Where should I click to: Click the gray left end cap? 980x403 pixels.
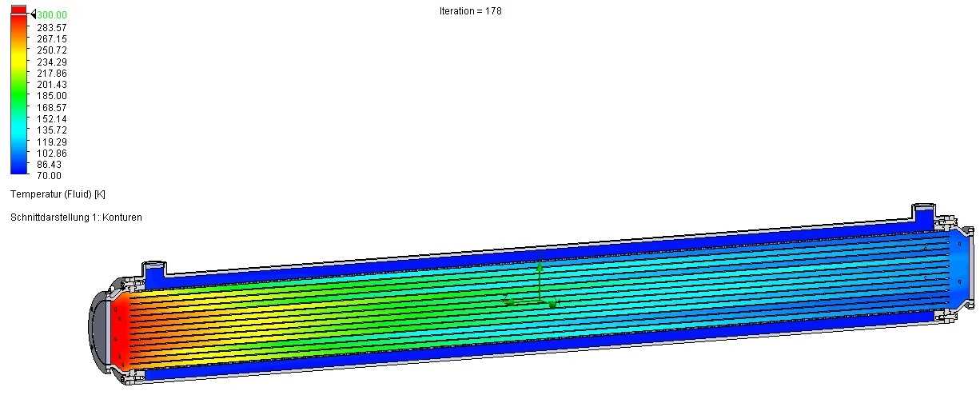[x=97, y=332]
